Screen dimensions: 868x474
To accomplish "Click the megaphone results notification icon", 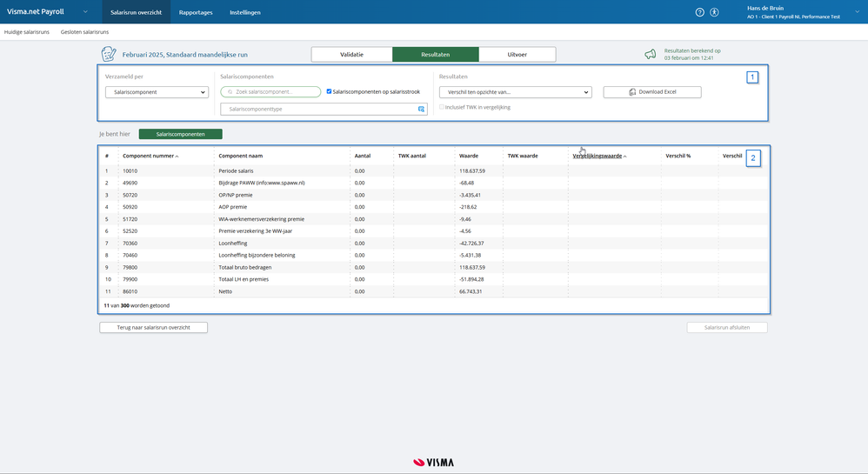I will 651,54.
